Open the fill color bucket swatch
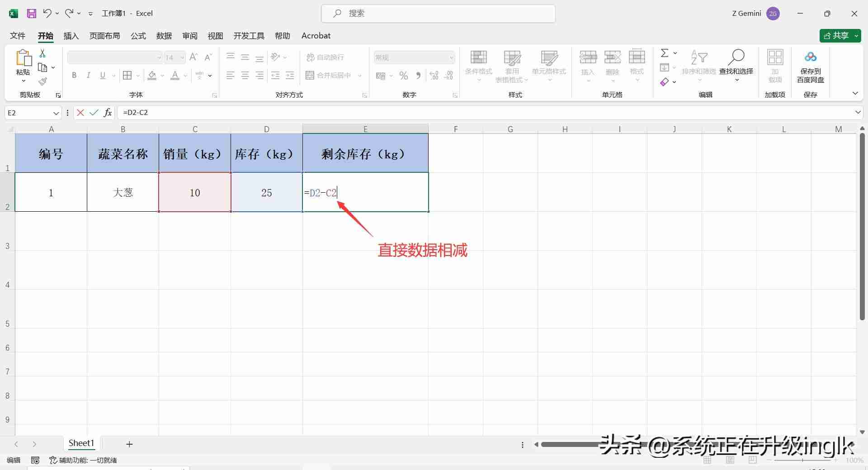Screen dimensions: 868x470 click(x=152, y=75)
